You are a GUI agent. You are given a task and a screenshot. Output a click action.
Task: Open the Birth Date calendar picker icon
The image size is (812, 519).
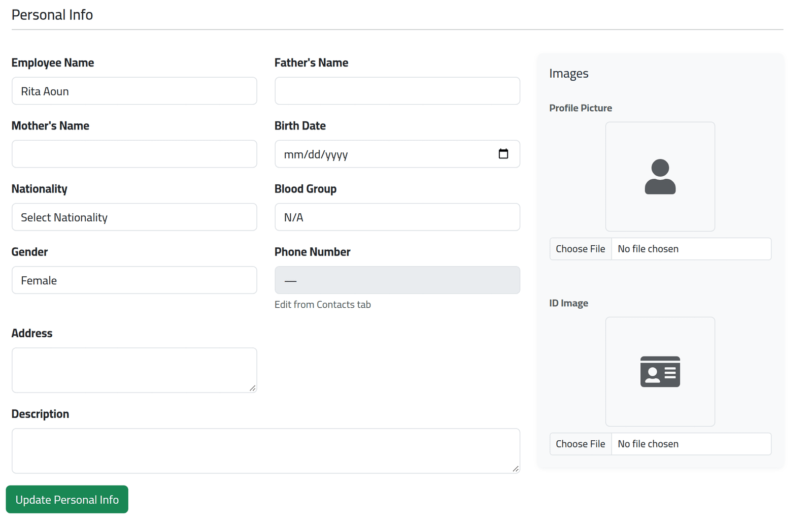pyautogui.click(x=503, y=154)
